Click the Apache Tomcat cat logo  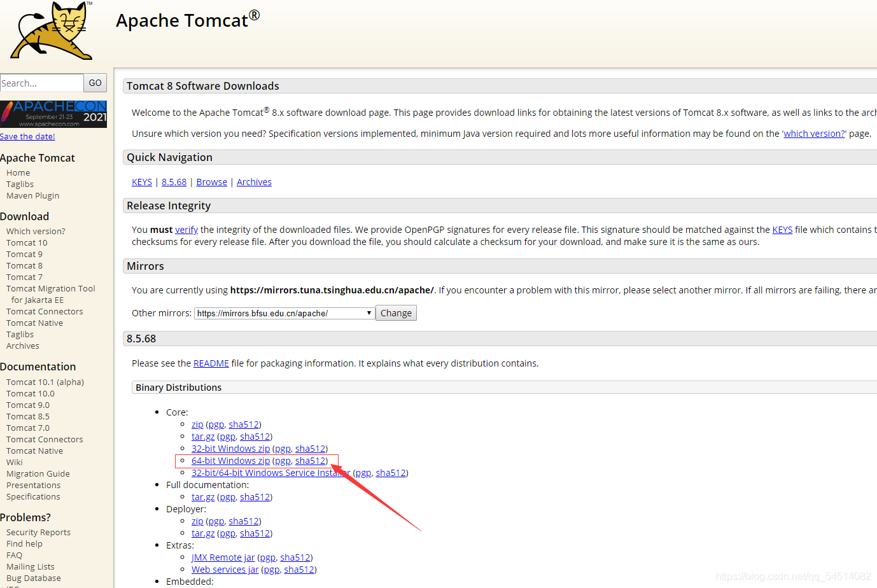click(x=52, y=31)
